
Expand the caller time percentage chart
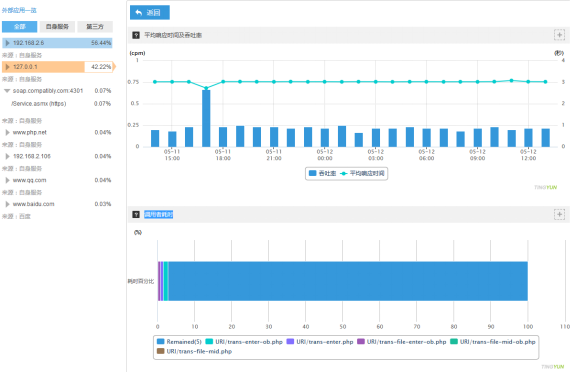(x=559, y=214)
